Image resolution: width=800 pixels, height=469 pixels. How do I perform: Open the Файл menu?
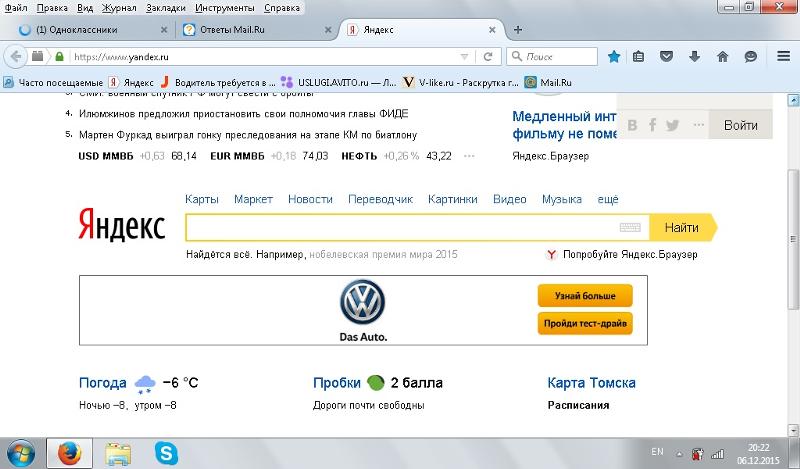click(16, 8)
